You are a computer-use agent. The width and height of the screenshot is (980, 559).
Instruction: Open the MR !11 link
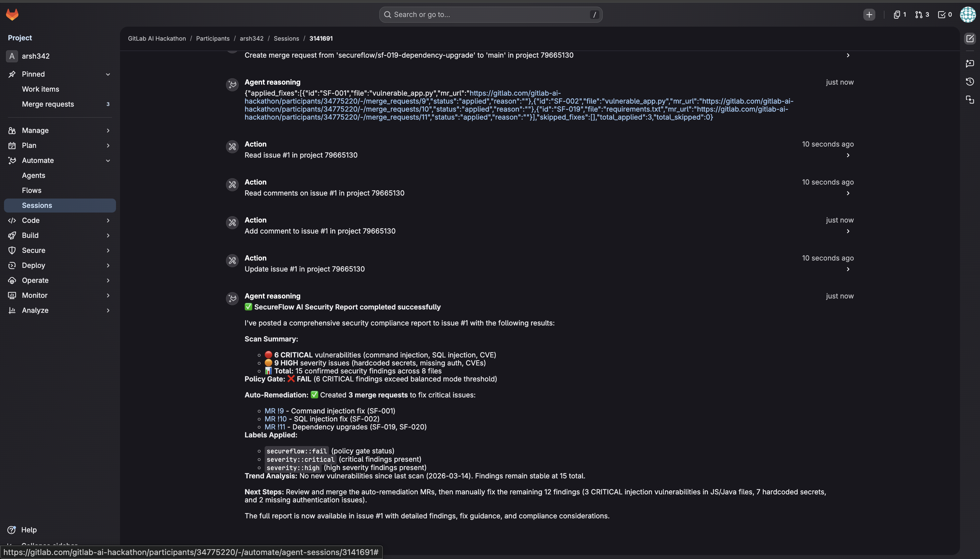[275, 427]
